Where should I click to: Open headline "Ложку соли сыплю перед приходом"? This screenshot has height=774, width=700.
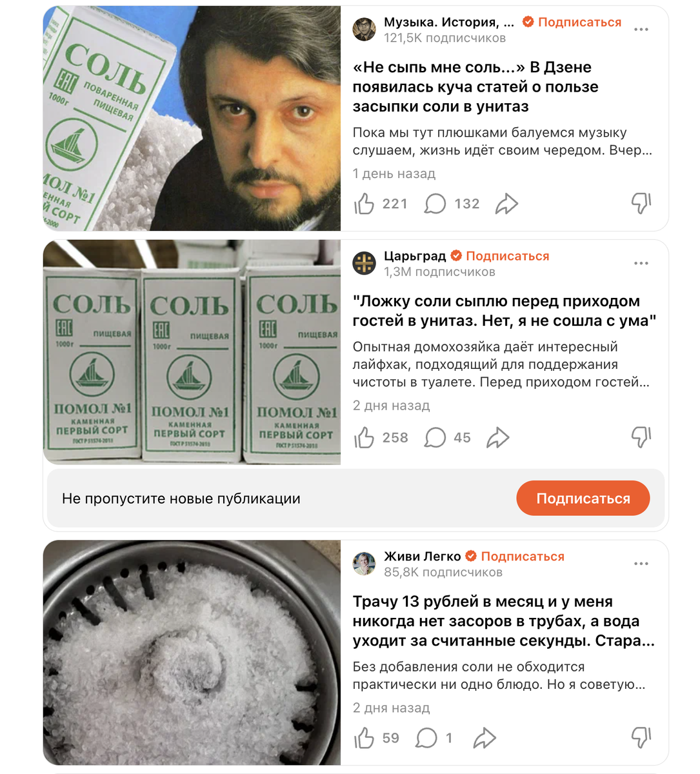tap(505, 311)
